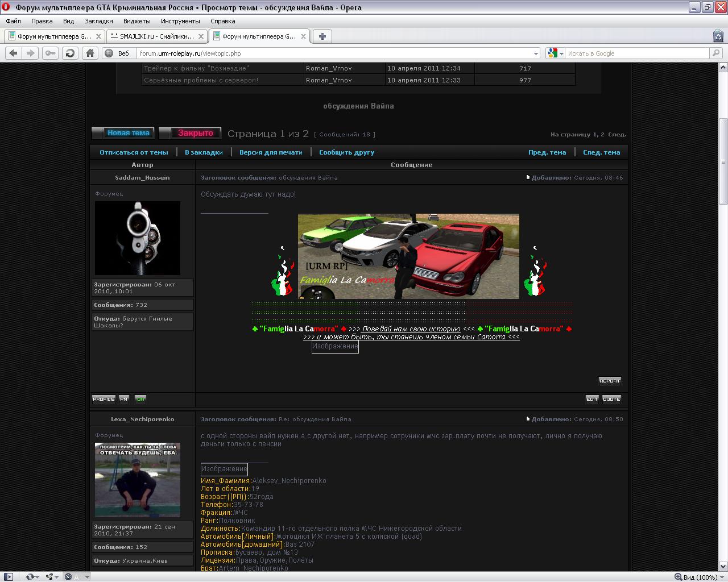Reload the current page

coord(70,53)
